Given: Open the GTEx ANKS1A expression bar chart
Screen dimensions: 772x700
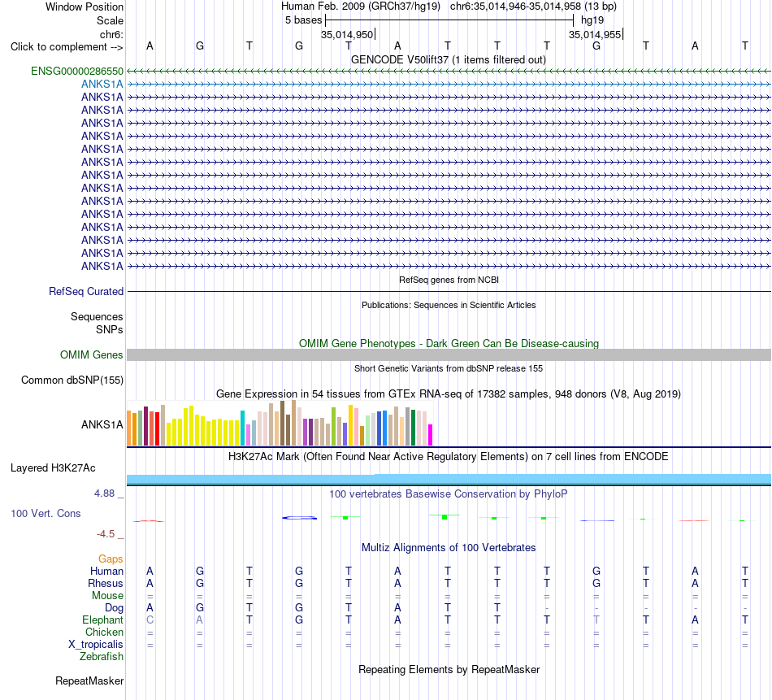Looking at the screenshot, I should coord(280,423).
